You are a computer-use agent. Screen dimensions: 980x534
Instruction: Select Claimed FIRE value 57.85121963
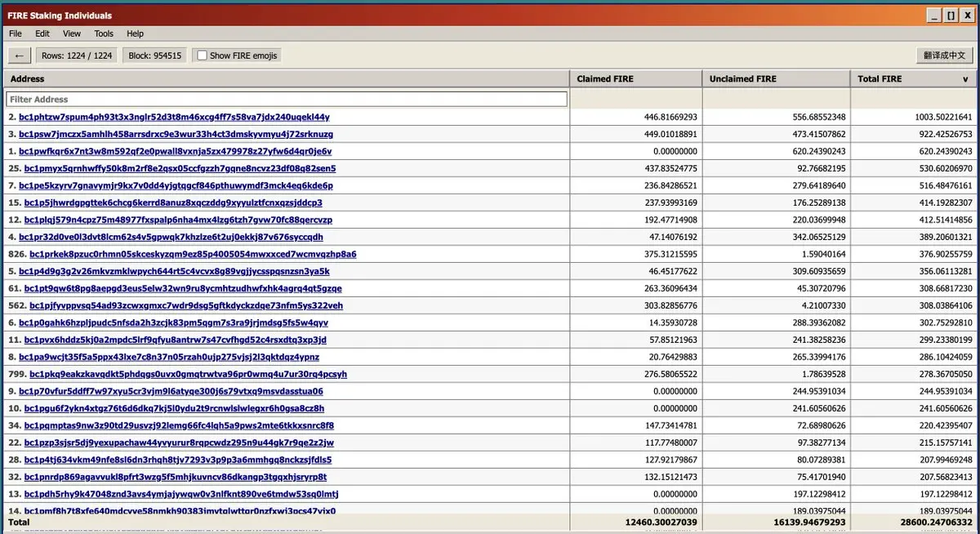673,340
